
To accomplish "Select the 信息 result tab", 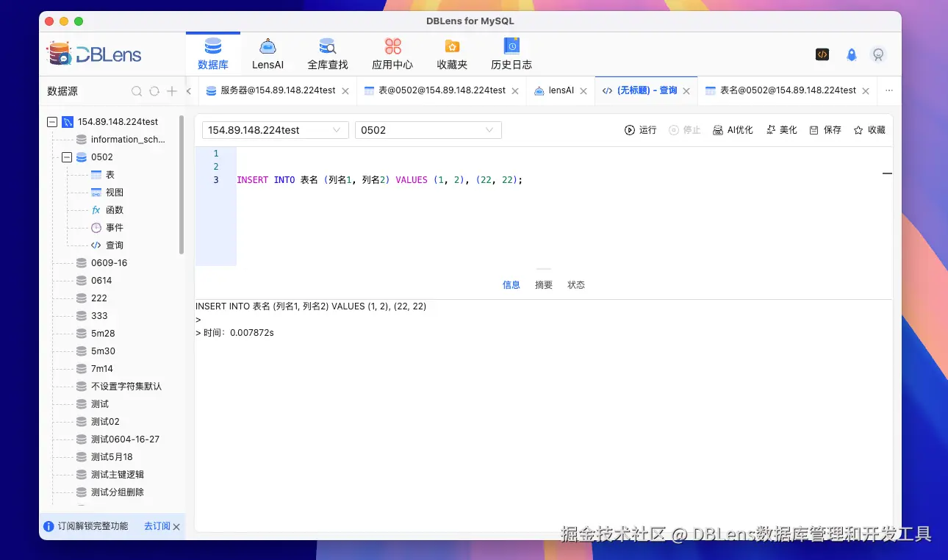I will 511,285.
